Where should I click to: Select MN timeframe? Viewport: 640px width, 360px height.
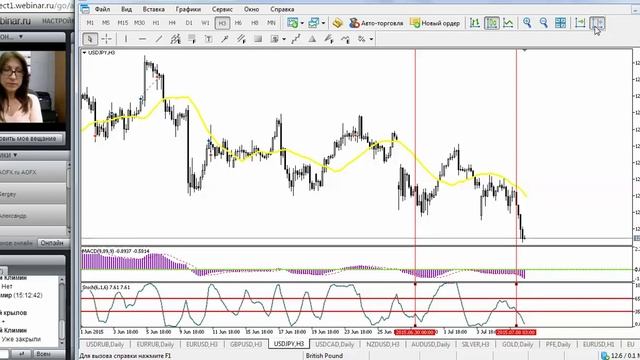coord(271,23)
